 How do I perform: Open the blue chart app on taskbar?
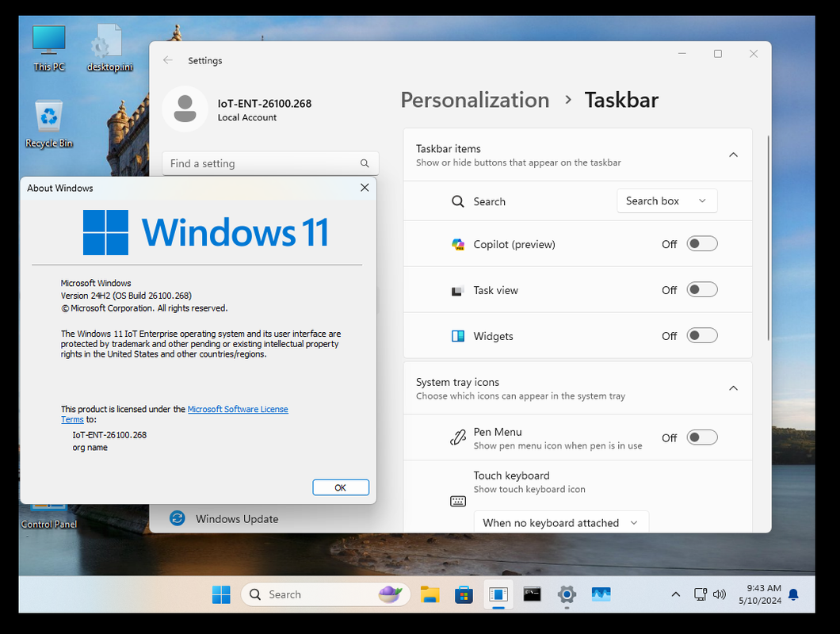[601, 594]
